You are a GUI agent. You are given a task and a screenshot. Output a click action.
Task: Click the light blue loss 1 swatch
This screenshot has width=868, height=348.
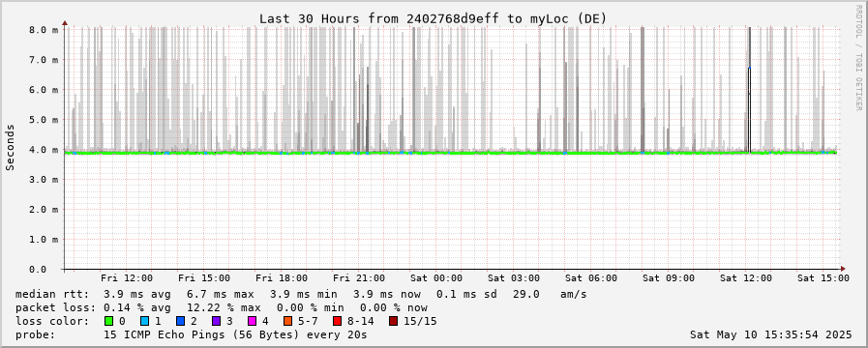[144, 321]
